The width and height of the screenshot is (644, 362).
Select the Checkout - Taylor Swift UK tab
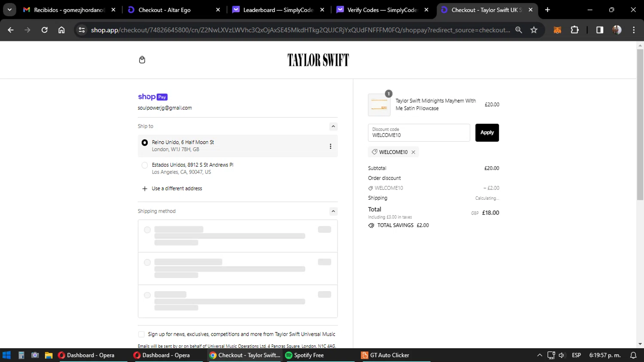point(487,10)
